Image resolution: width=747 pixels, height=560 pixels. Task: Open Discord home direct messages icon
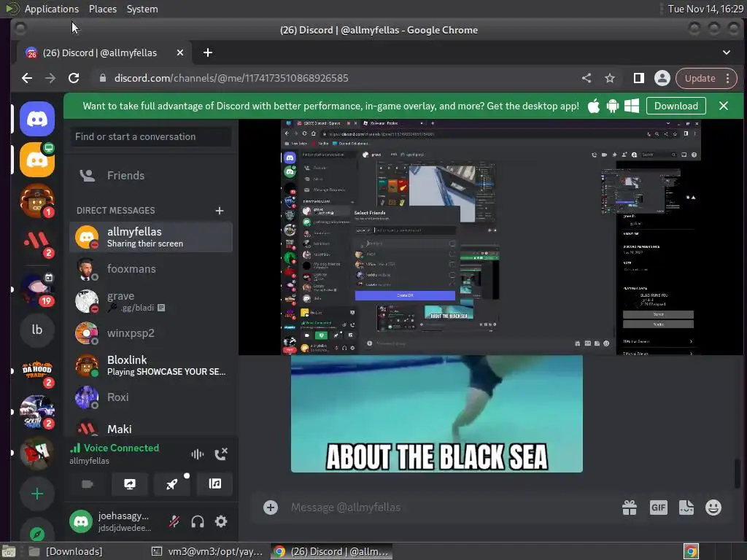click(37, 119)
